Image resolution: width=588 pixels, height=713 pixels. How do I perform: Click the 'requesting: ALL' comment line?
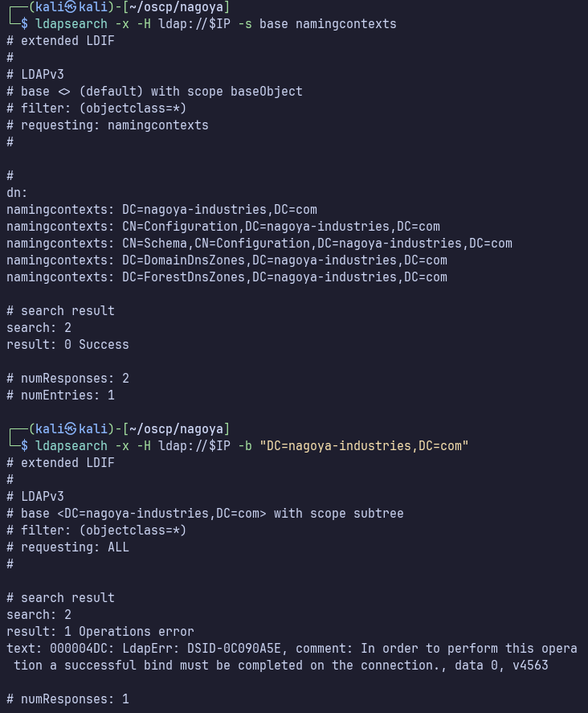67,547
